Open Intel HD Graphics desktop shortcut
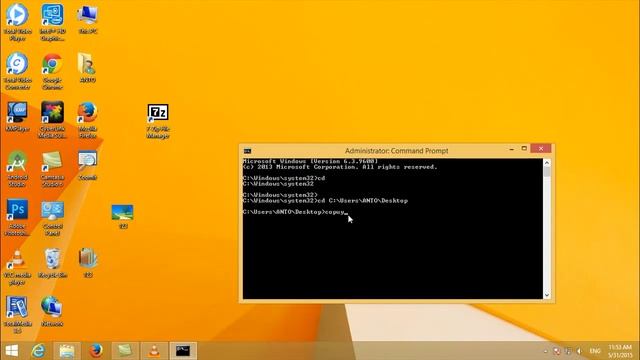 52,22
